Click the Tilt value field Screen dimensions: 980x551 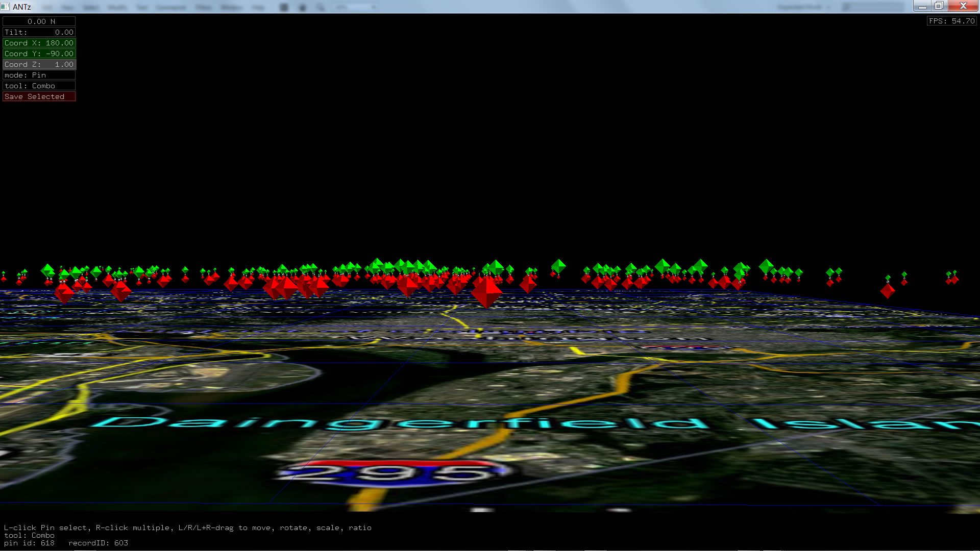pyautogui.click(x=39, y=32)
